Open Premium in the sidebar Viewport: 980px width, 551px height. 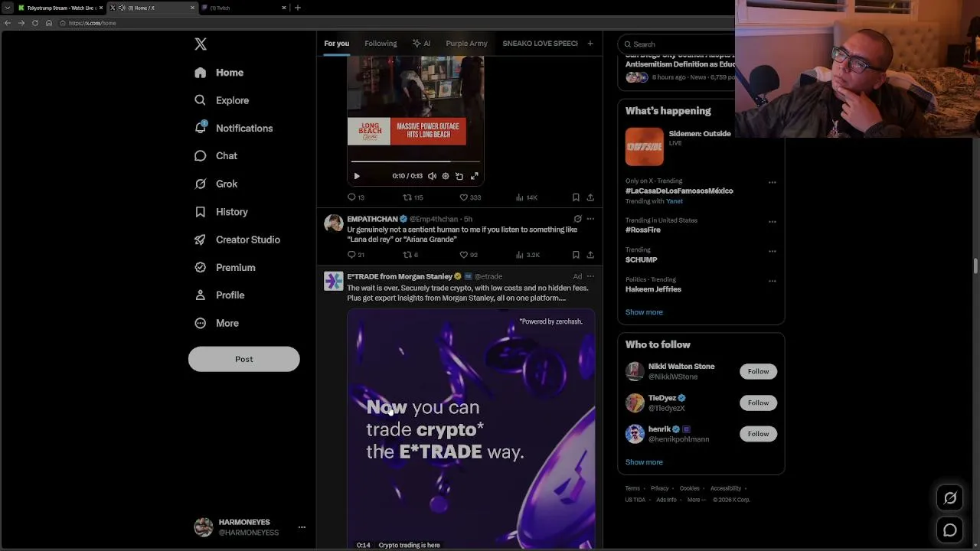(225, 268)
